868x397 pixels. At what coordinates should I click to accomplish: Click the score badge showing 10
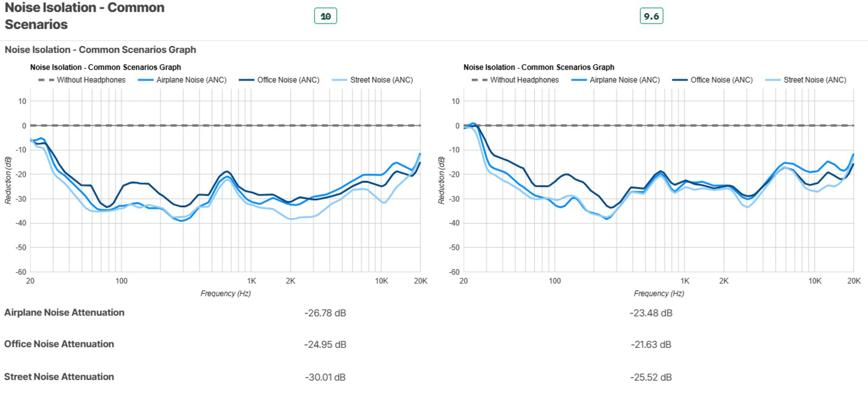[325, 16]
